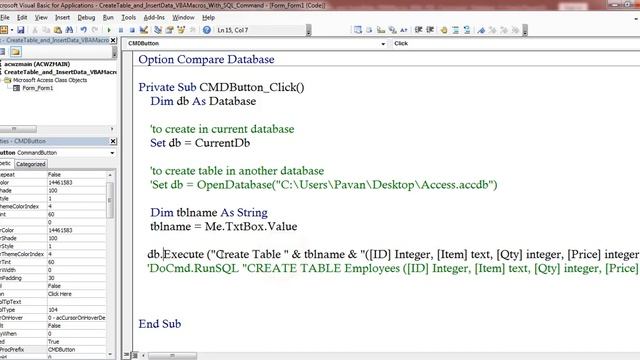Toggle breakpoint with hand icon
The image size is (640, 360).
point(444,30)
